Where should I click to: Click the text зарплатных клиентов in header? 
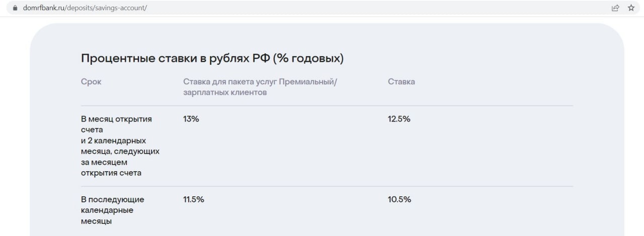tap(225, 93)
